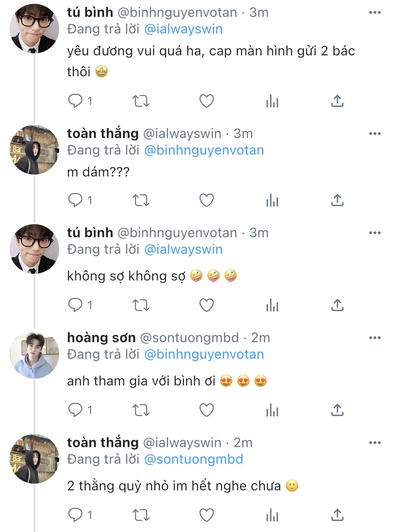The width and height of the screenshot is (395, 532).
Task: Like the 'm dám???' tweet
Action: click(x=206, y=201)
